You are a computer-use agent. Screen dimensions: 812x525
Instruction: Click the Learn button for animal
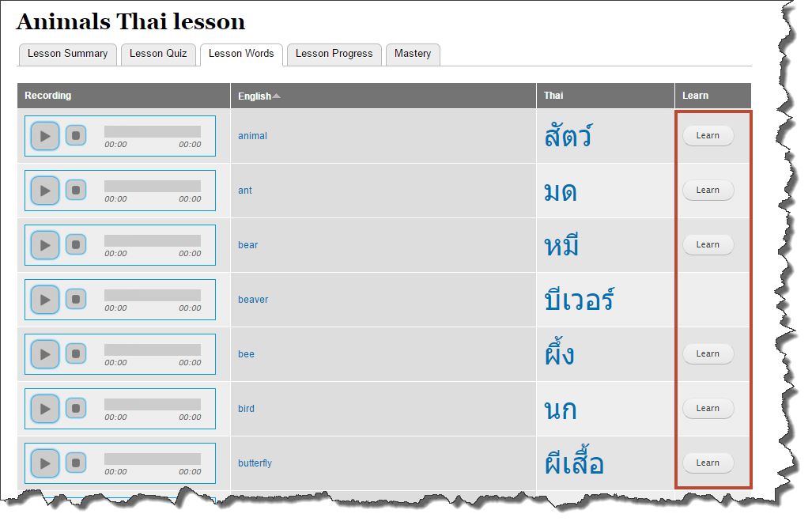[708, 136]
